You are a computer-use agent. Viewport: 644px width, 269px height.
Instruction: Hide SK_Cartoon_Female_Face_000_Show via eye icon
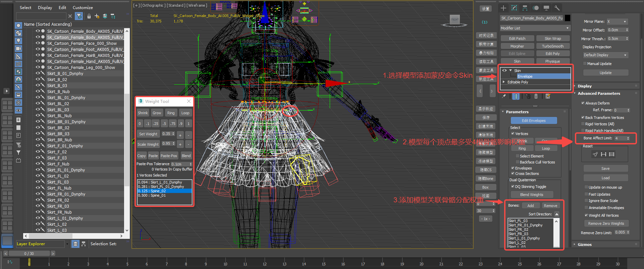tap(38, 43)
